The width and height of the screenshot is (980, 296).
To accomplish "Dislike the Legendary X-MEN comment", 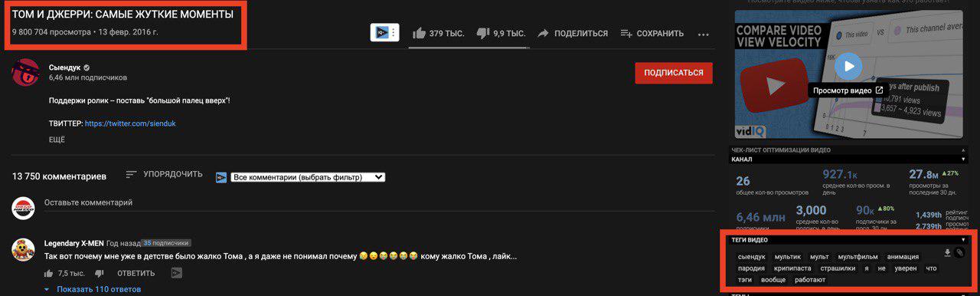I will point(99,273).
